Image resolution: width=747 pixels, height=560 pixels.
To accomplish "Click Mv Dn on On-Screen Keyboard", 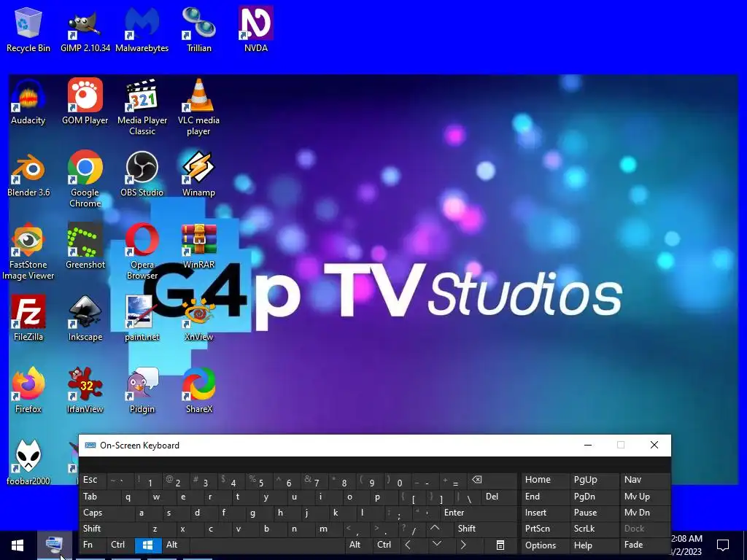I will pyautogui.click(x=643, y=513).
